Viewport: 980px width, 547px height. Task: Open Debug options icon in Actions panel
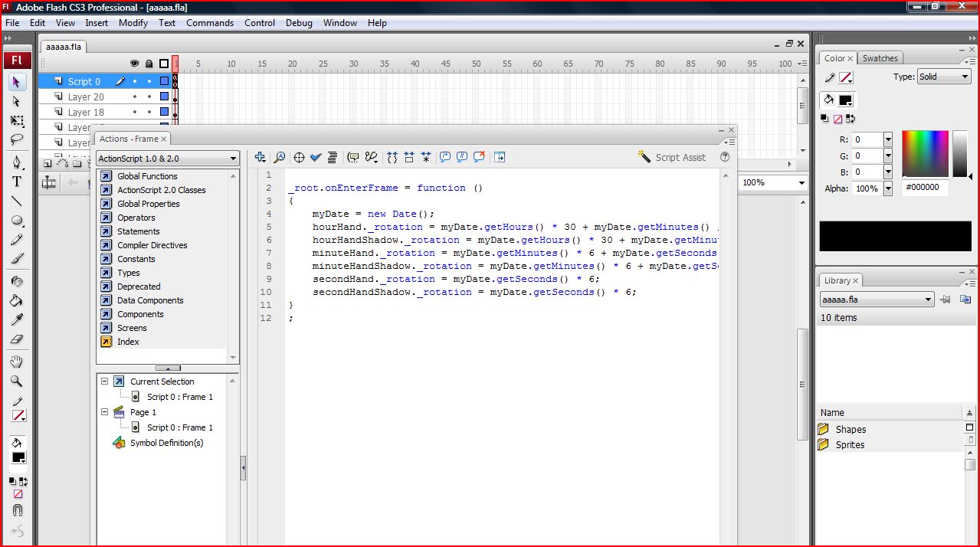tap(372, 157)
